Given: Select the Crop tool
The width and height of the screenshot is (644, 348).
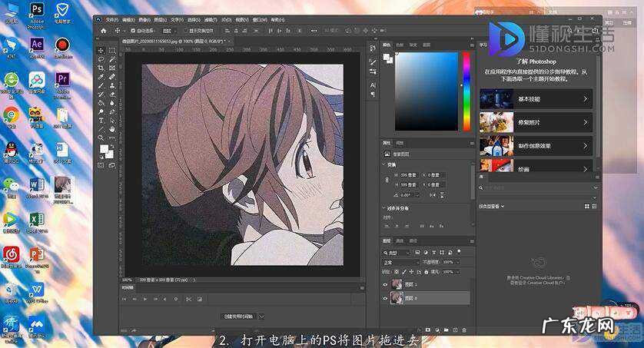Looking at the screenshot, I should point(101,68).
